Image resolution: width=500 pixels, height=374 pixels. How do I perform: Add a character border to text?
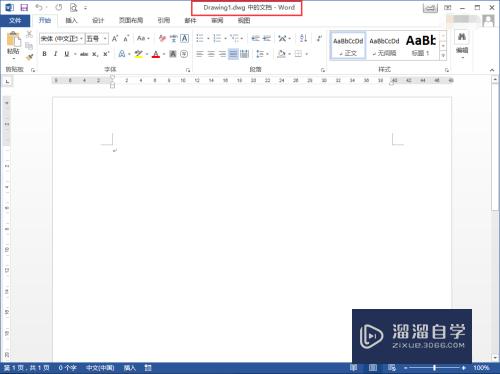pos(184,39)
